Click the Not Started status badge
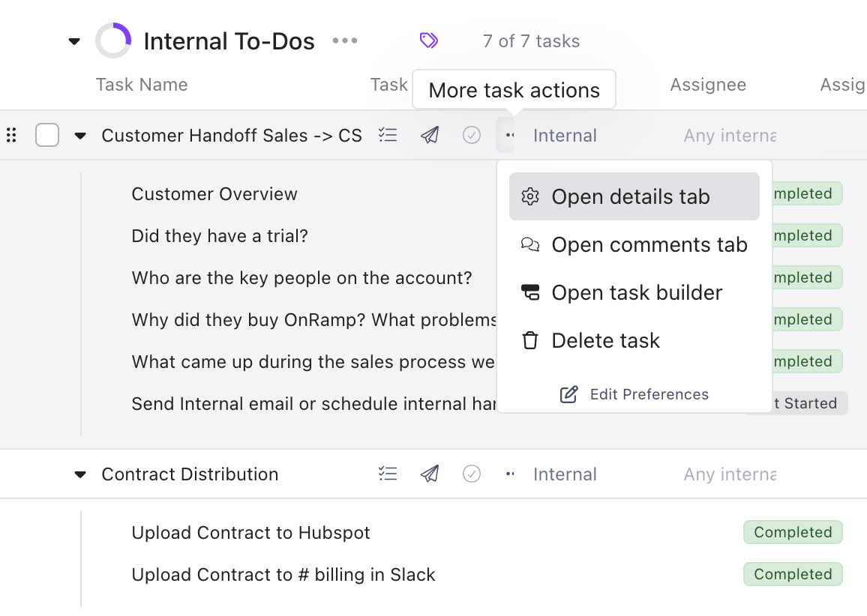Viewport: 867px width, 616px height. pos(805,403)
